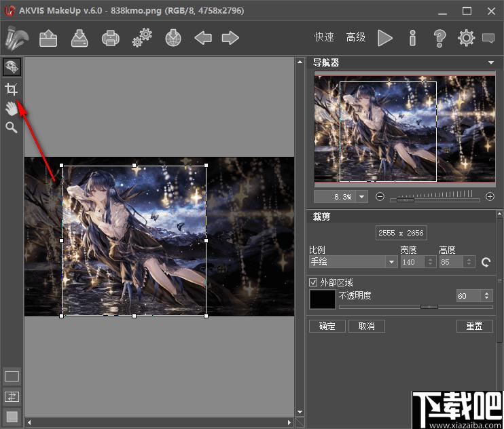Open the AKVIS home page brushes icon
504x429 pixels.
tap(17, 38)
